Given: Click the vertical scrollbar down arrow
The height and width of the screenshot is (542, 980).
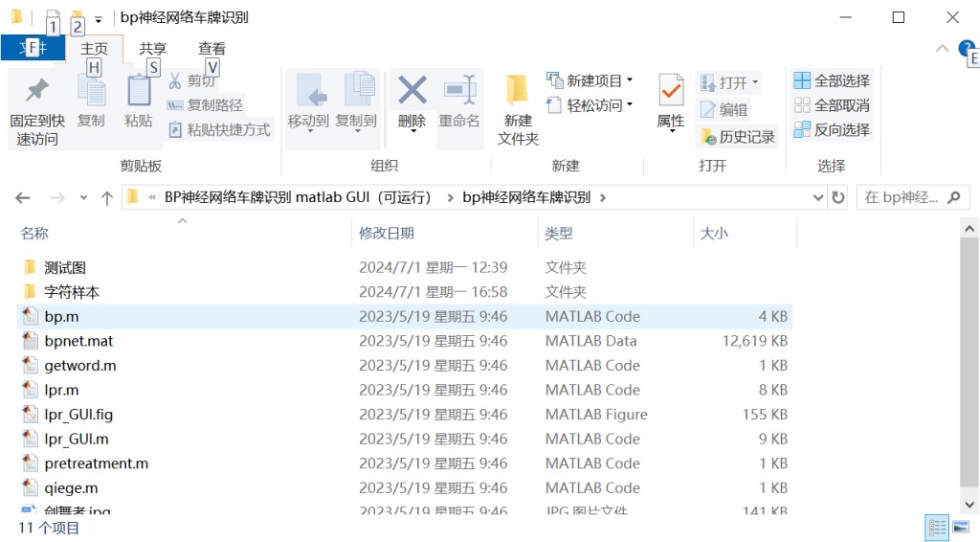Looking at the screenshot, I should click(969, 504).
